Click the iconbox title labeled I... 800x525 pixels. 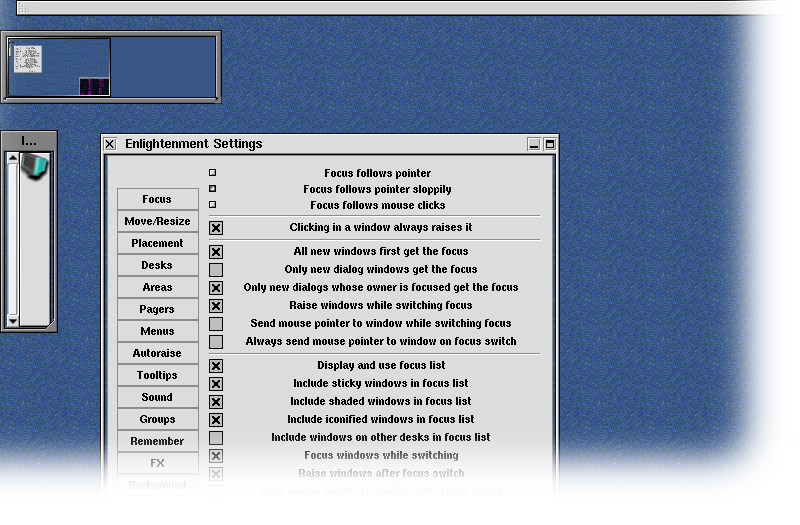coord(29,141)
